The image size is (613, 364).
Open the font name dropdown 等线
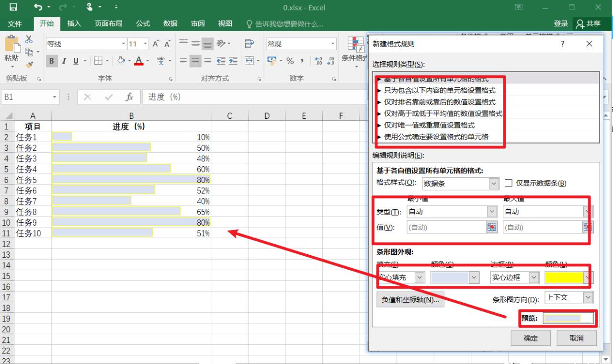(x=124, y=44)
